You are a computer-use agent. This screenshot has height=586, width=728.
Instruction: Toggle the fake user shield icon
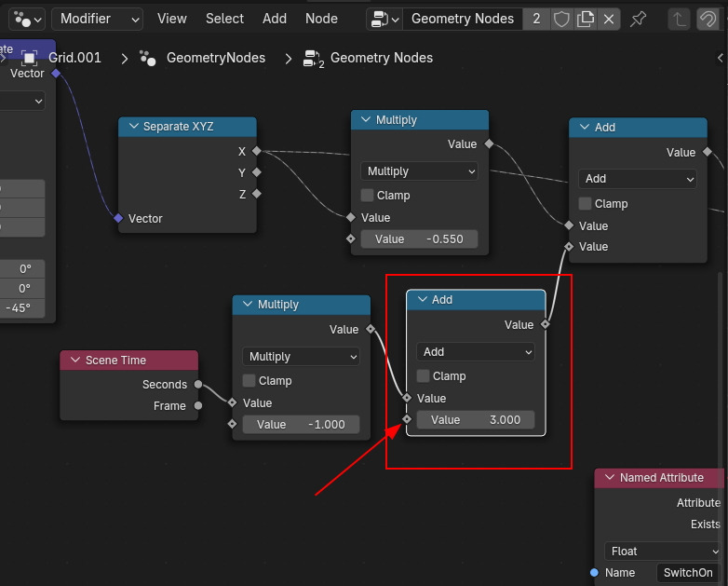point(561,19)
